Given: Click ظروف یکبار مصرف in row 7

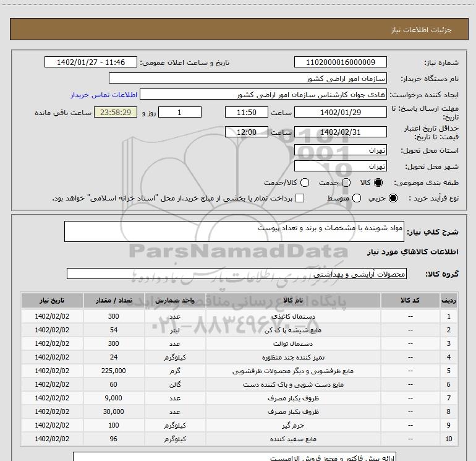Looking at the screenshot, I should 293,398.
